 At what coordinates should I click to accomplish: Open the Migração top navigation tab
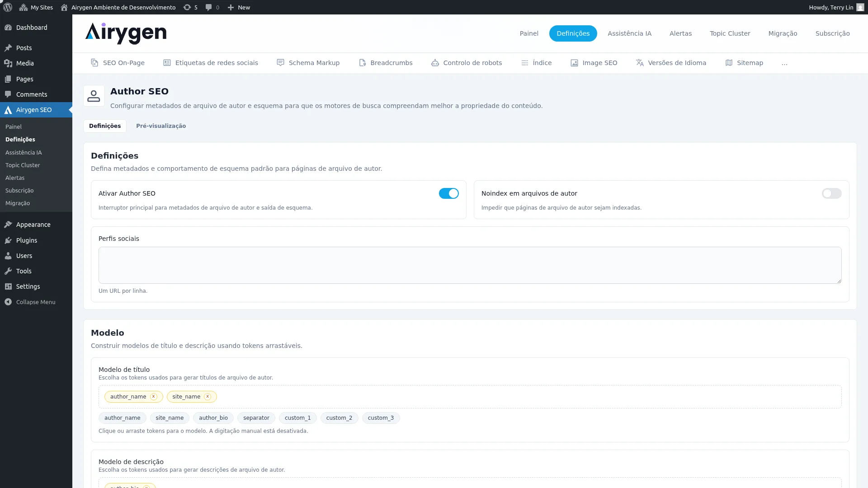click(x=783, y=33)
